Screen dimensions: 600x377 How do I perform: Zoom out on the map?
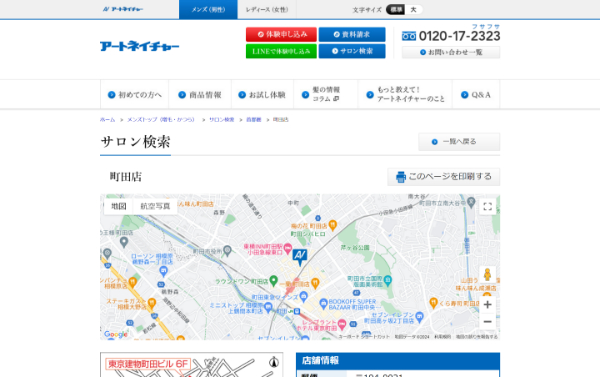pos(488,322)
